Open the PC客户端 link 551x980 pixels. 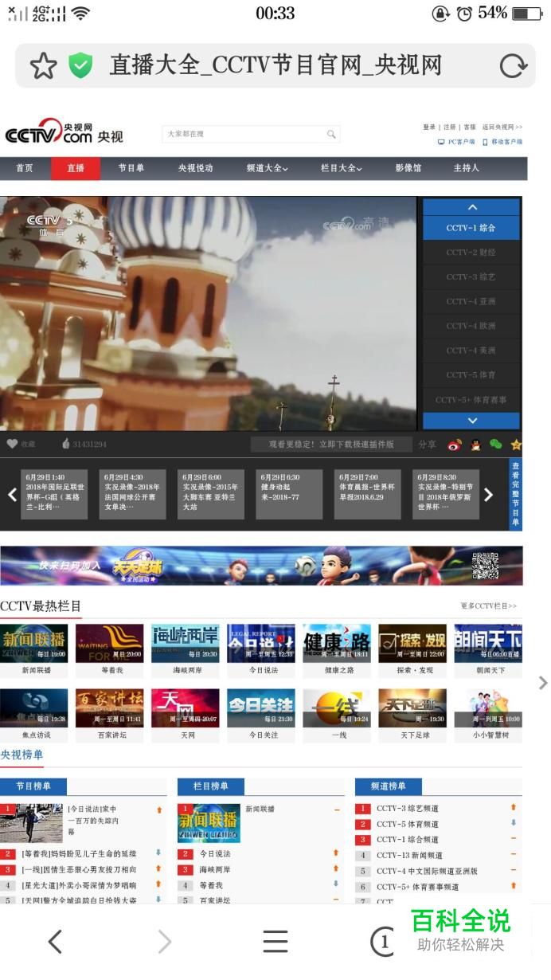tap(456, 142)
